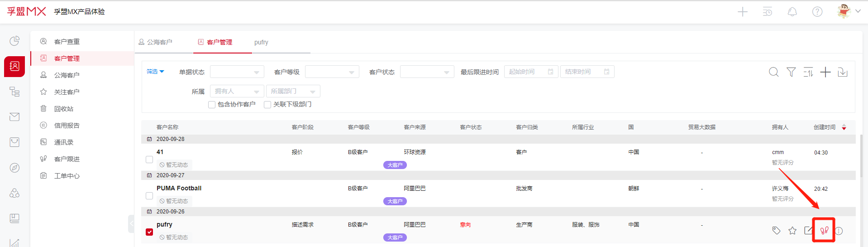Click the 起始时间 start date field
This screenshot has width=868, height=247.
530,72
